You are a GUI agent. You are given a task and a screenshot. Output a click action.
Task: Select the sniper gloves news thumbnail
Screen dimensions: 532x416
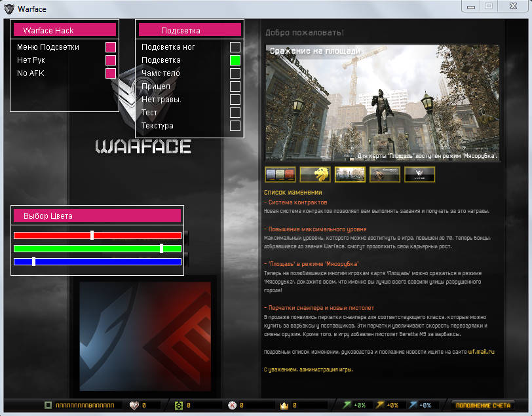[385, 174]
